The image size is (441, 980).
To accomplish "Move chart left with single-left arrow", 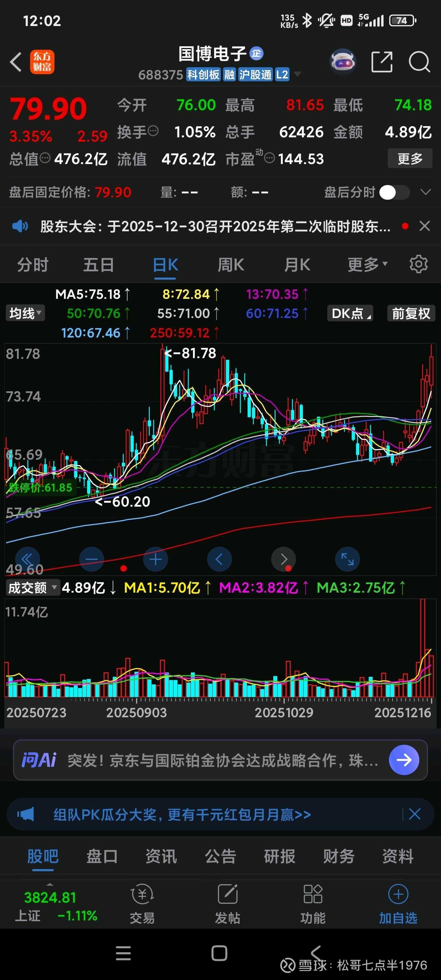I will pyautogui.click(x=219, y=559).
